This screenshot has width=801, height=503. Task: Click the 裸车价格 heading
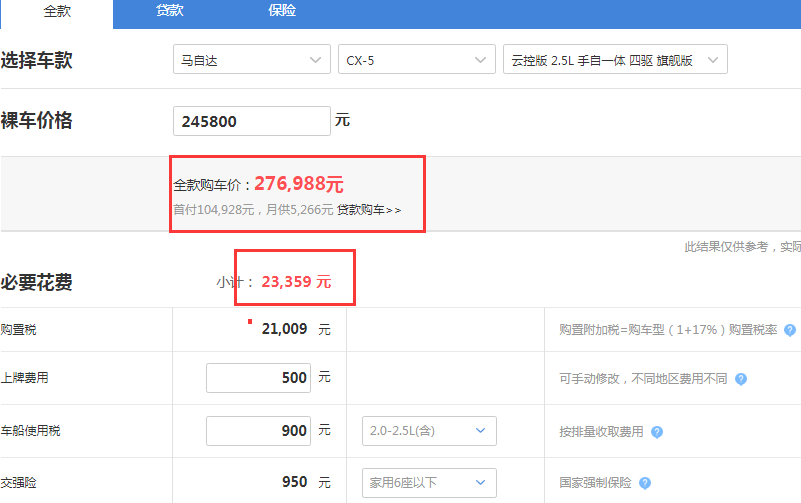36,121
